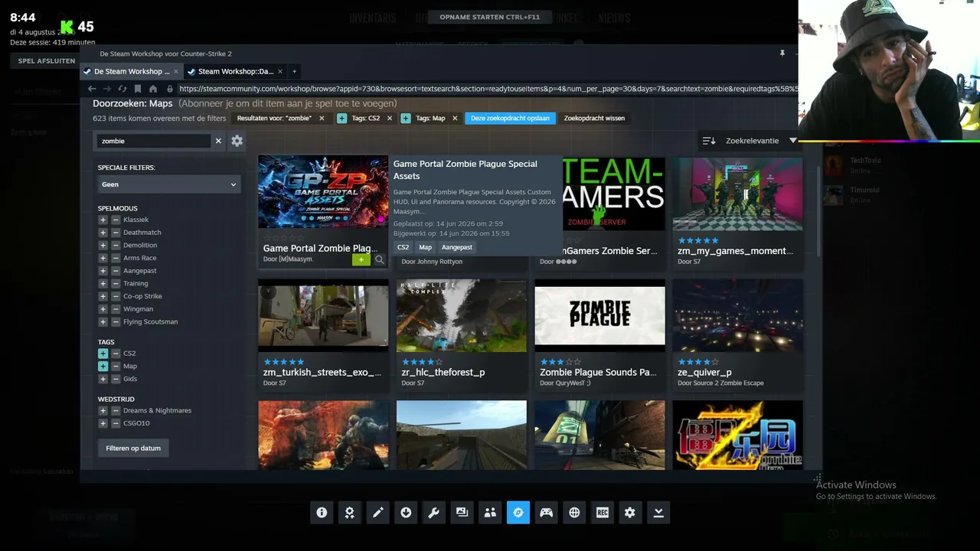The image size is (980, 551).
Task: Go back with the browser back arrow
Action: tap(92, 89)
